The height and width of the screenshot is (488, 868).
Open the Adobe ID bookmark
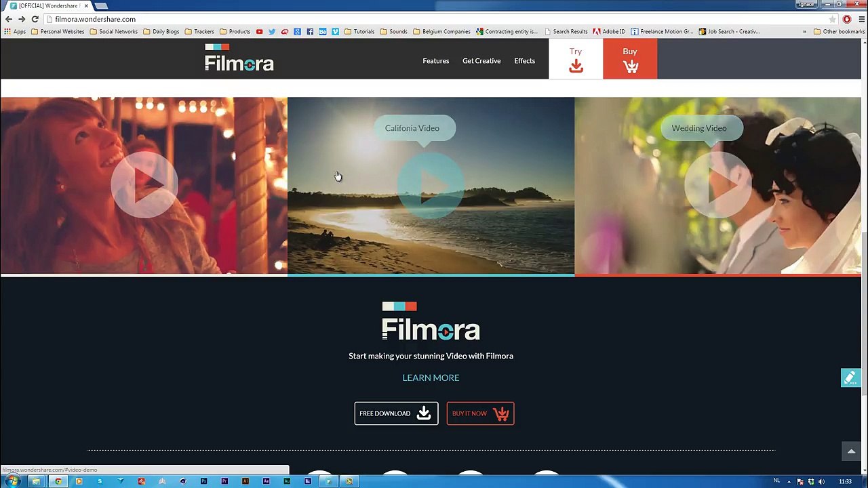[x=609, y=31]
